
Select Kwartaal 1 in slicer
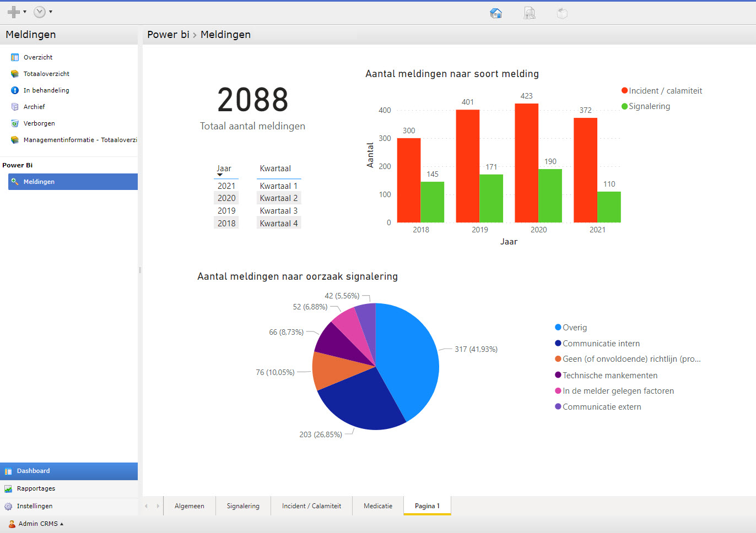pyautogui.click(x=279, y=186)
